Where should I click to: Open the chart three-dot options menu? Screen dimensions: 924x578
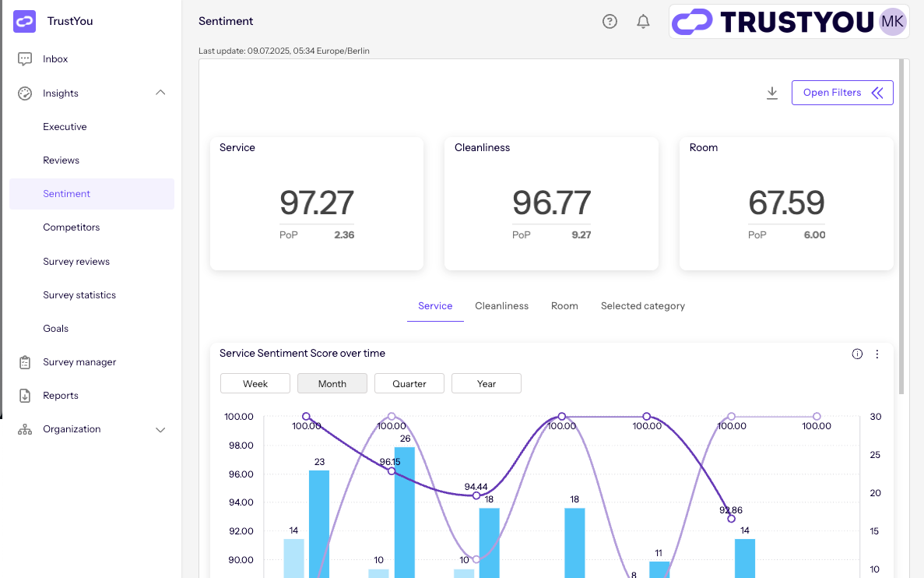coord(877,354)
